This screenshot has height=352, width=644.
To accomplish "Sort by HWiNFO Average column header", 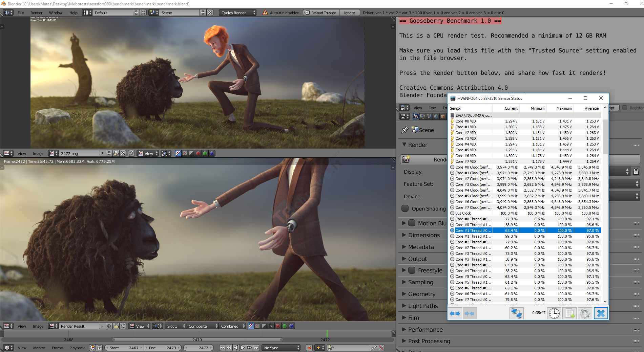I will tap(587, 108).
